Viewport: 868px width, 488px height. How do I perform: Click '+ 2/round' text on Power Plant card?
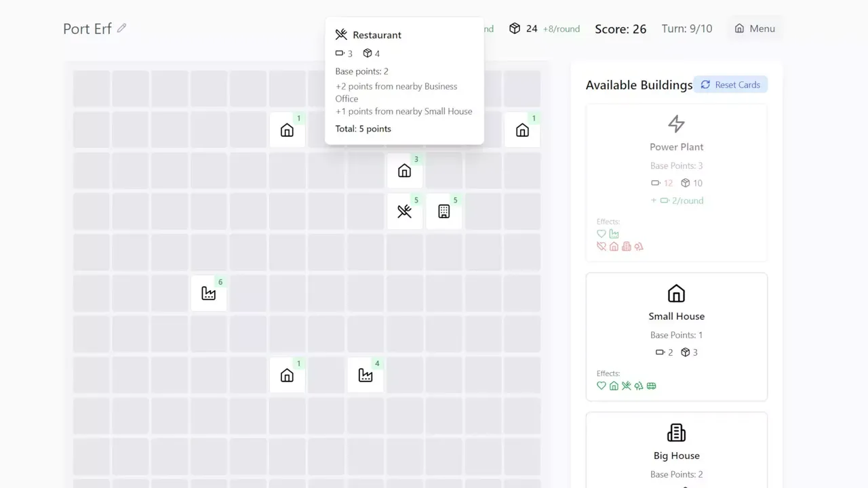coord(677,201)
